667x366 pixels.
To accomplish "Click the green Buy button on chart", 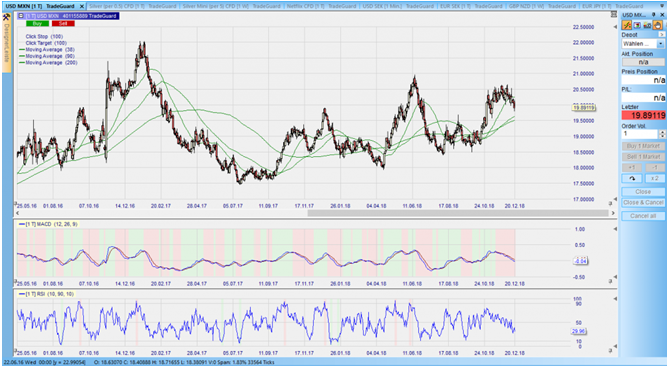I will (37, 23).
